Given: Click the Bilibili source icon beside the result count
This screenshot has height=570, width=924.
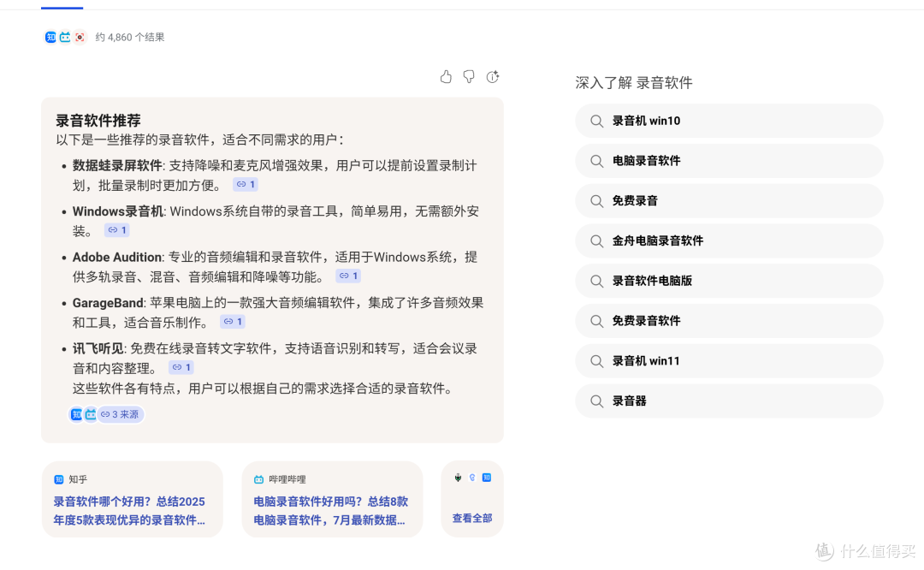Looking at the screenshot, I should pyautogui.click(x=65, y=37).
